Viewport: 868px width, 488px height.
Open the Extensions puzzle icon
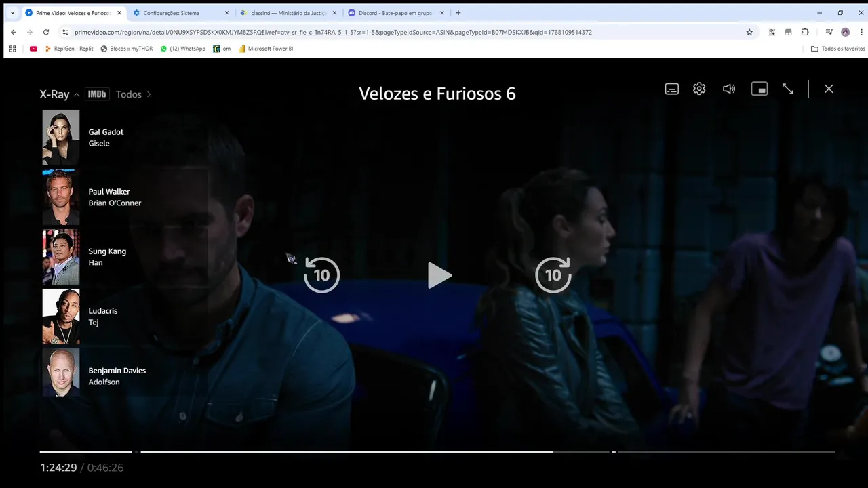805,32
